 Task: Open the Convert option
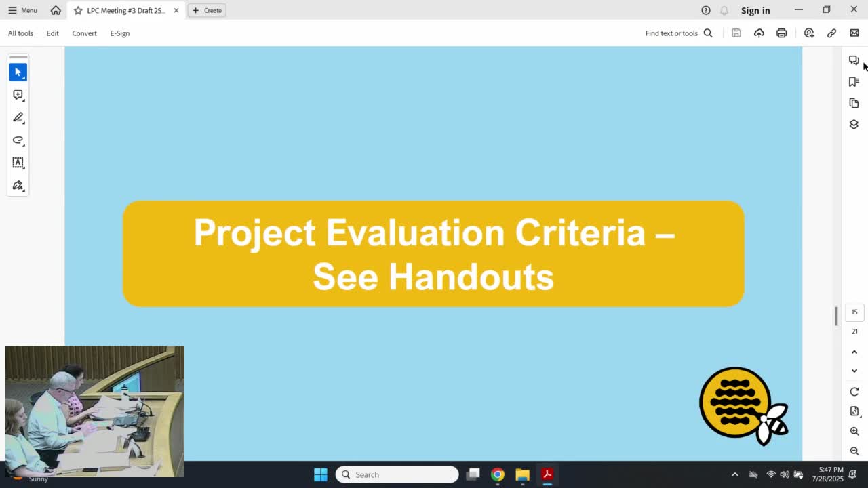pos(85,33)
